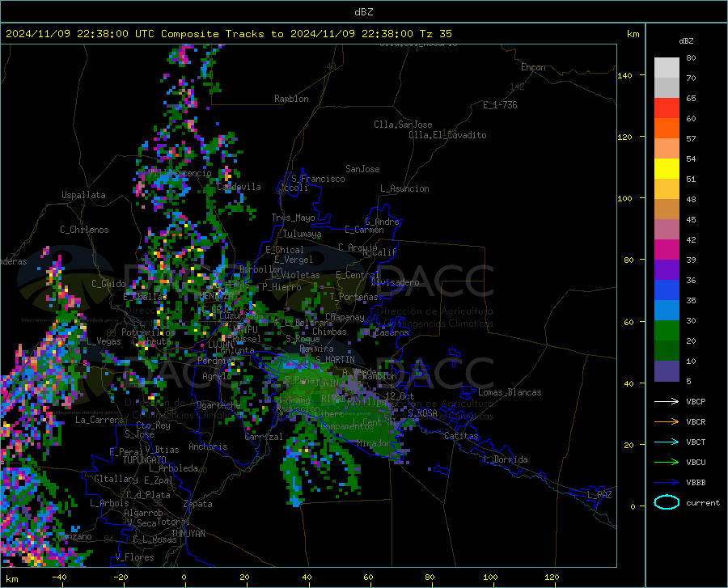Click the 'TUNUYAN' map label

point(188,534)
